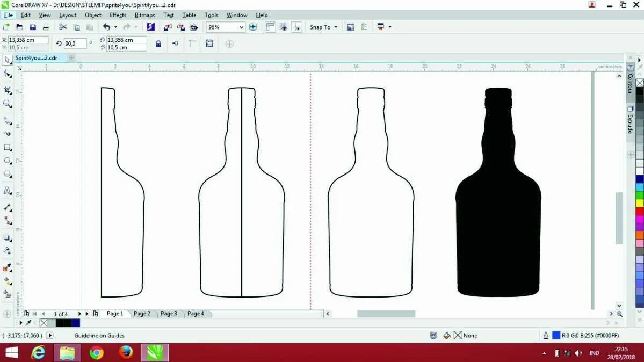Open the Undo history dropdown arrow
The width and height of the screenshot is (644, 362).
coord(115,27)
